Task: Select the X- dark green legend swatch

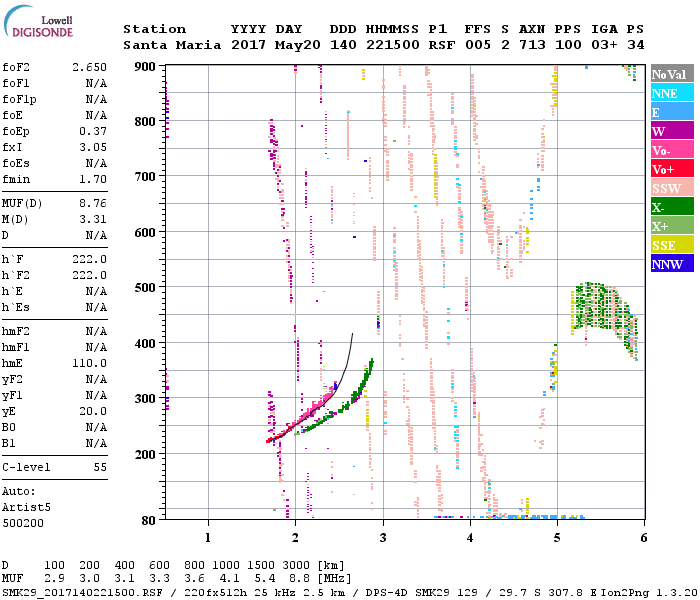Action: pos(672,207)
